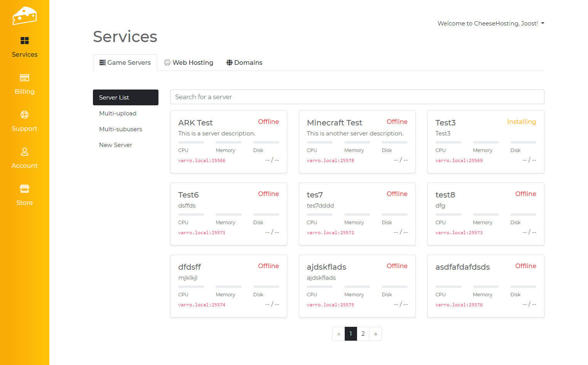Open Multi-subusers in the side menu

[x=120, y=129]
